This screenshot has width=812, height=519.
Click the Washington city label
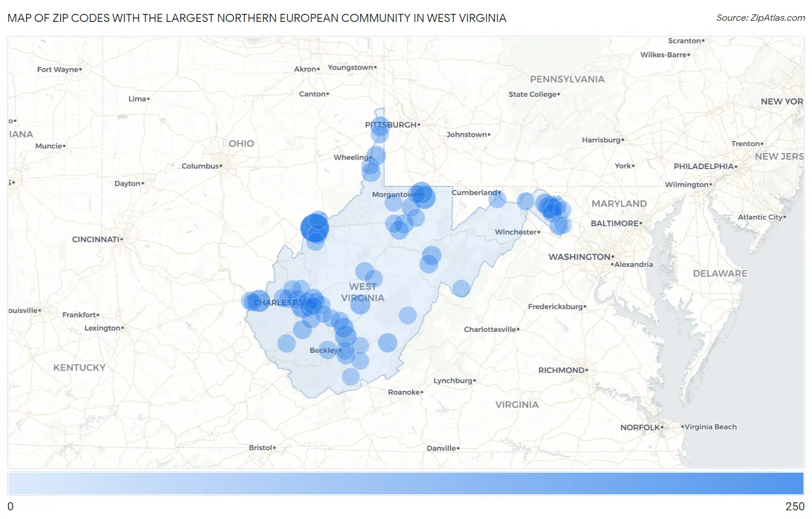click(579, 257)
